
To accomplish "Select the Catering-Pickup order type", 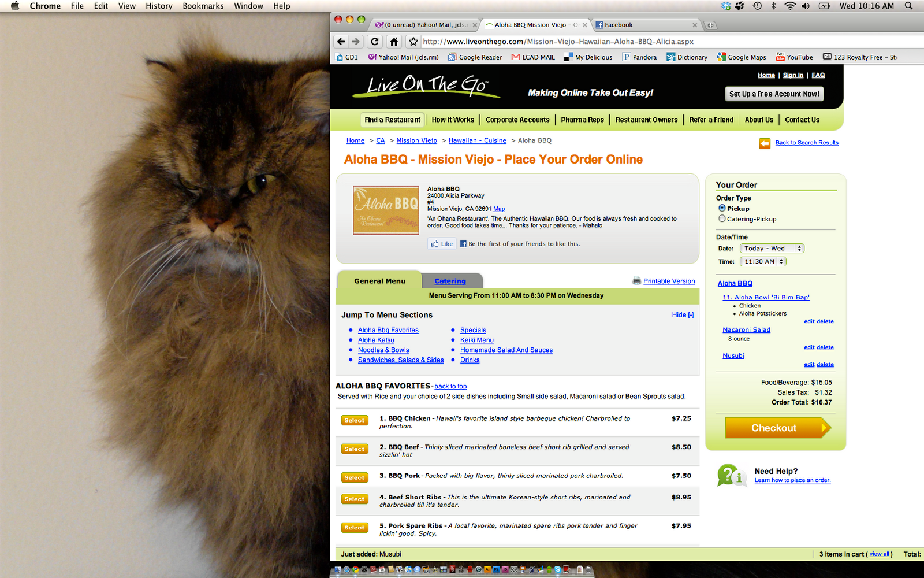I will pyautogui.click(x=722, y=218).
